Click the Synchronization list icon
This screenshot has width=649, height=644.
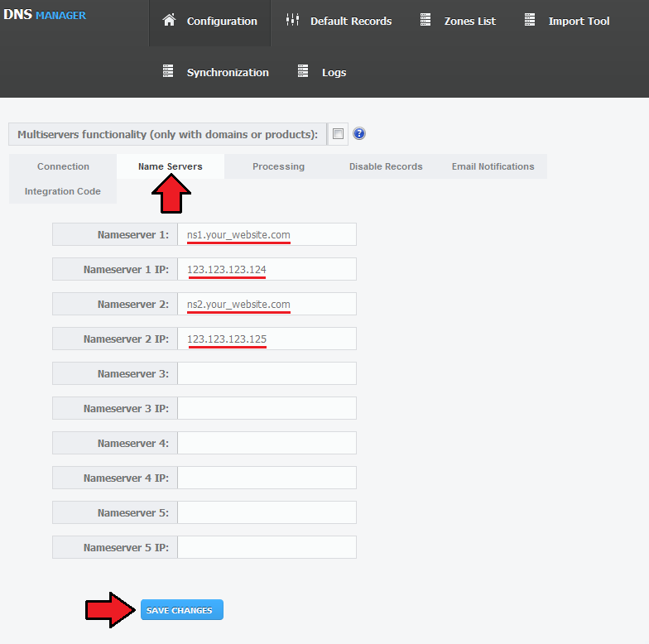point(168,71)
